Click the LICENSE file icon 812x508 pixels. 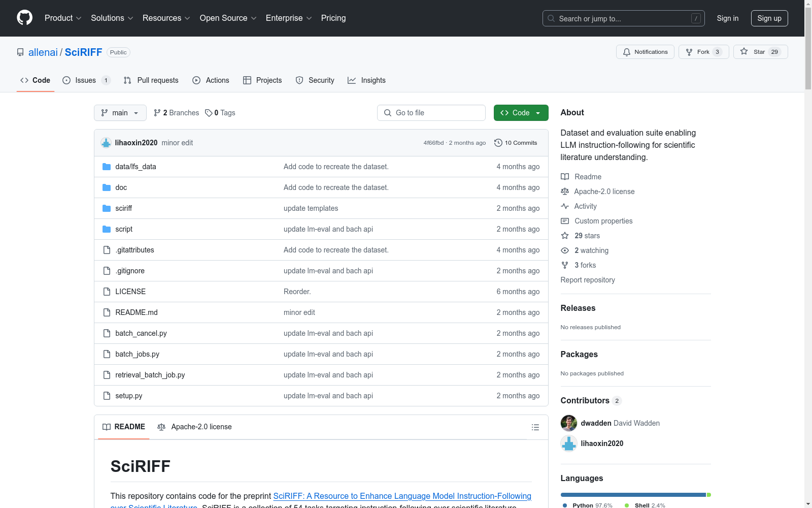coord(107,292)
